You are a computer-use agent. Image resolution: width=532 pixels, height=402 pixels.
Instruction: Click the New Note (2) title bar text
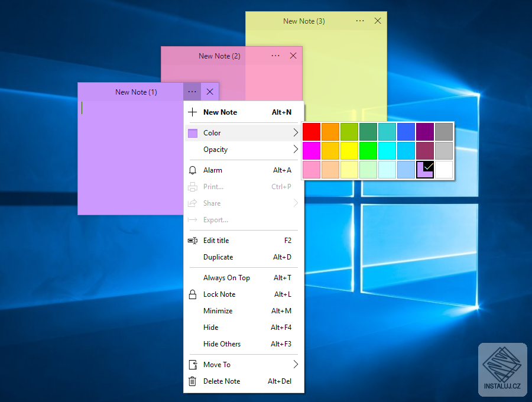point(219,56)
